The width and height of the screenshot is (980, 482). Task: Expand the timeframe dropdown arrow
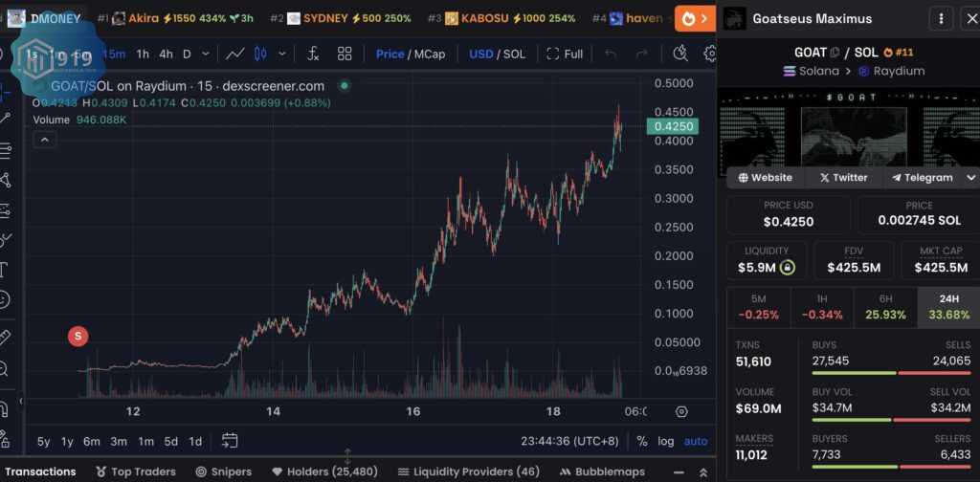[206, 55]
